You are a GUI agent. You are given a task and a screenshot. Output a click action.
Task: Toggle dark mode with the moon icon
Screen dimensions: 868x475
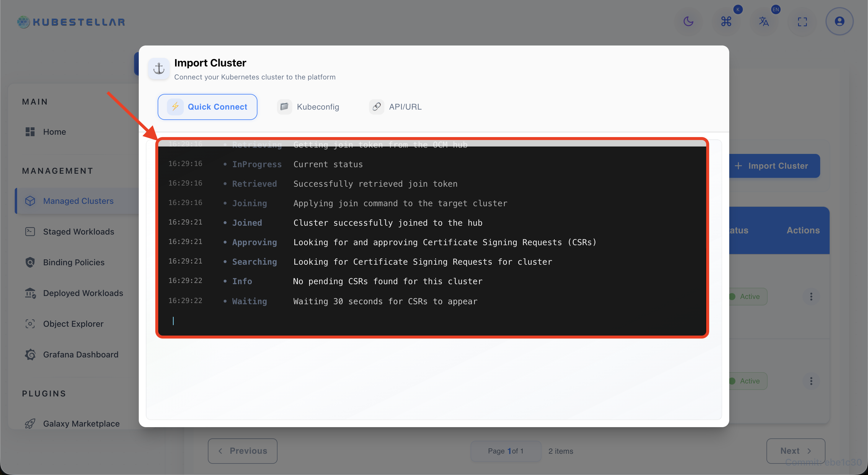(x=688, y=21)
